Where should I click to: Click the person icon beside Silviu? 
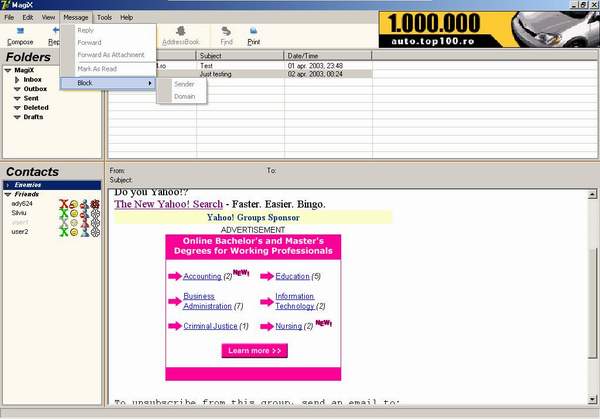85,214
